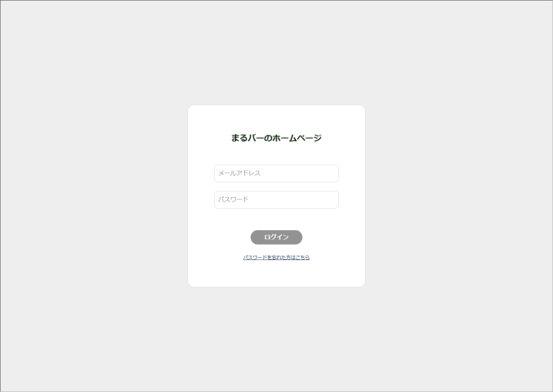Click the gray ログイン button
The height and width of the screenshot is (392, 553).
point(276,237)
